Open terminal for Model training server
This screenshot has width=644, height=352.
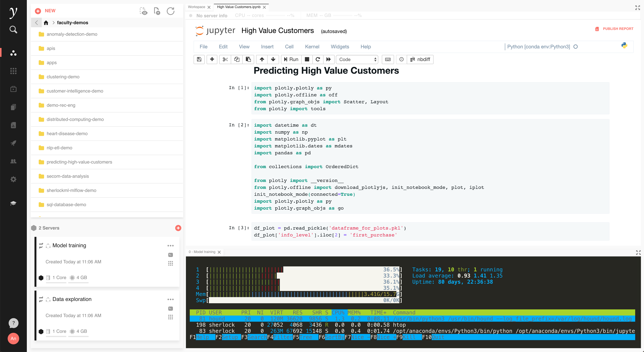coord(171,255)
